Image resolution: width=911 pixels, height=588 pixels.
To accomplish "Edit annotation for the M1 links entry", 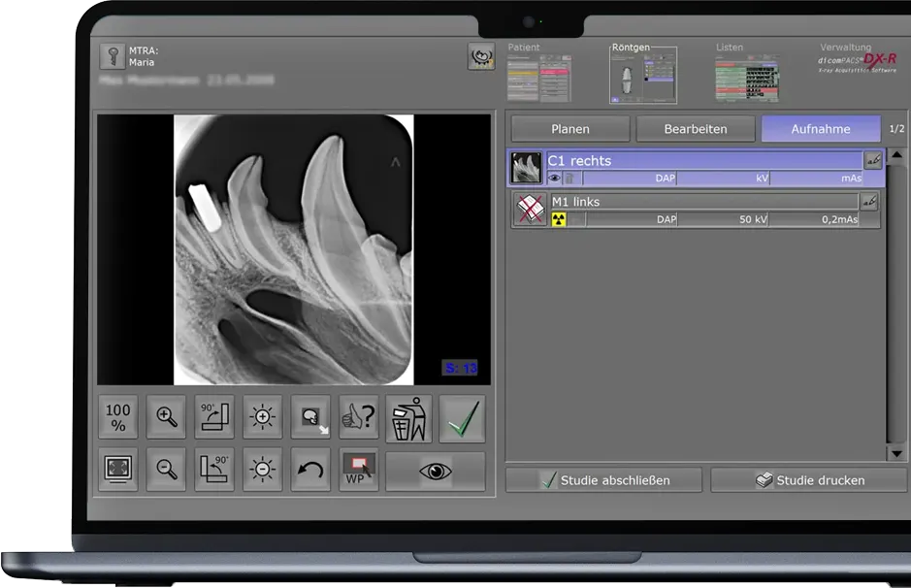I will (x=869, y=202).
